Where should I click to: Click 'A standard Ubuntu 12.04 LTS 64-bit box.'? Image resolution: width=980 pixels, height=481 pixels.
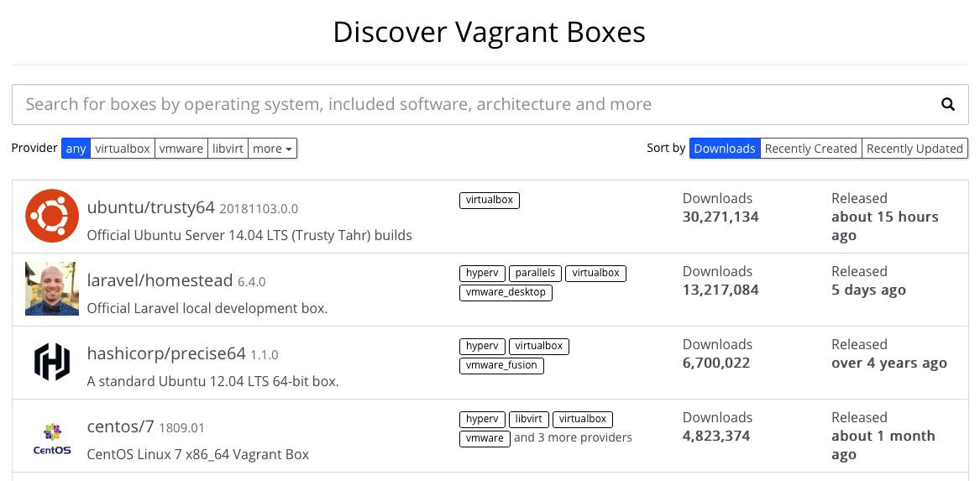[212, 382]
